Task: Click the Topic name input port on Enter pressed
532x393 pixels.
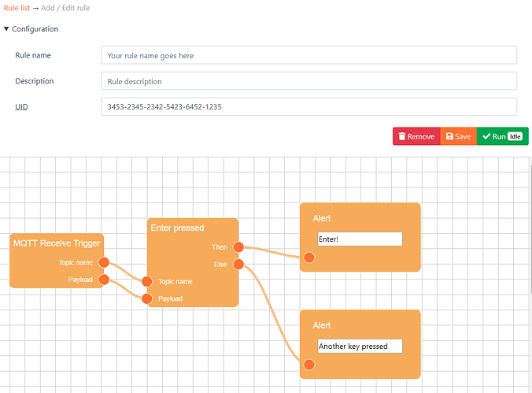Action: click(x=146, y=281)
